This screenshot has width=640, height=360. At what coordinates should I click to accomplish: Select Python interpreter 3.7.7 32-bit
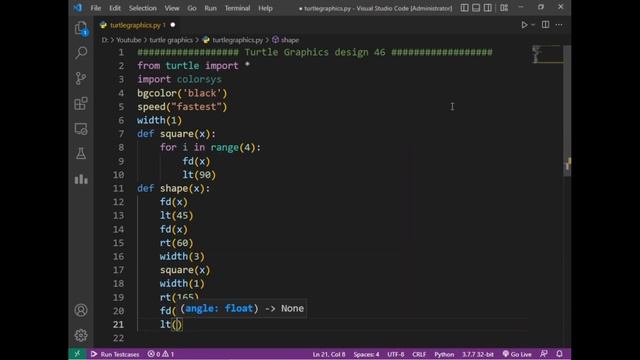coord(478,354)
